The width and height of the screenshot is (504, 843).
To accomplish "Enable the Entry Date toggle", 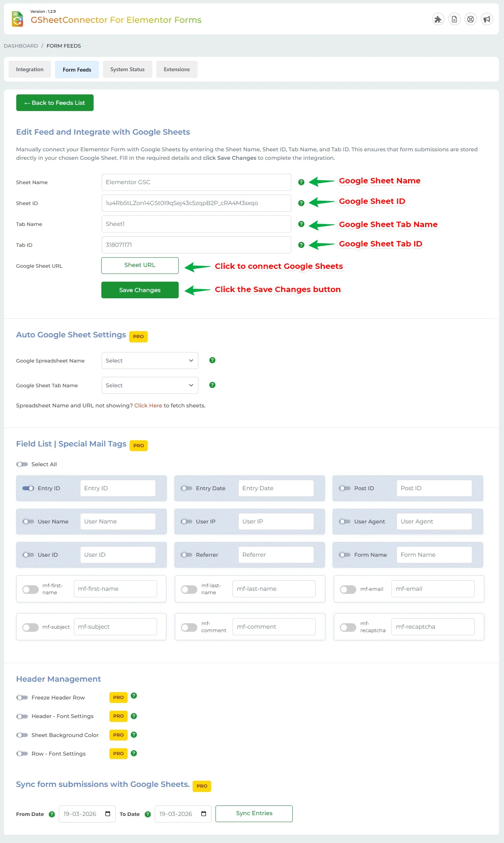I will point(186,488).
